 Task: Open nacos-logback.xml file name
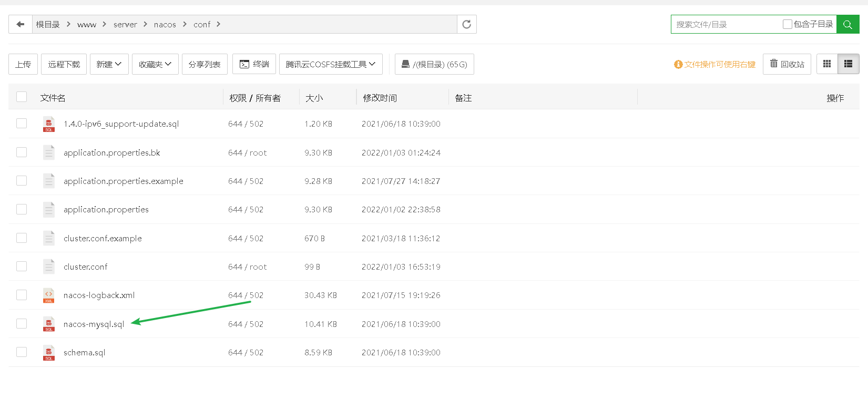pos(99,295)
